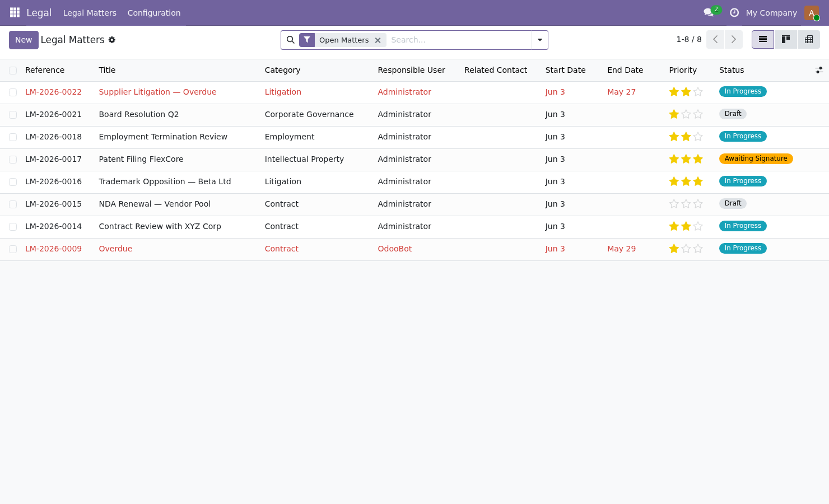Screen dimensions: 829x504
Task: Focus the Search input field
Action: [458, 40]
